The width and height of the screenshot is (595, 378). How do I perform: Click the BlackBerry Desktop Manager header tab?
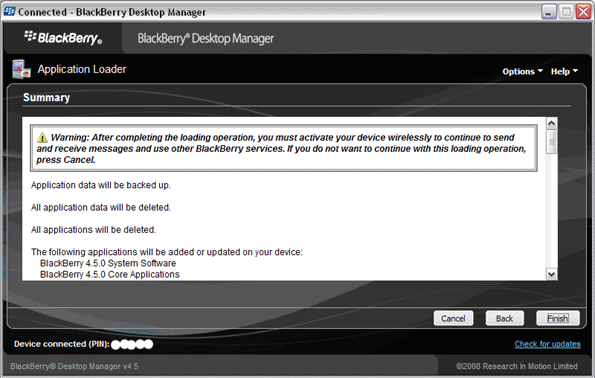coord(205,38)
